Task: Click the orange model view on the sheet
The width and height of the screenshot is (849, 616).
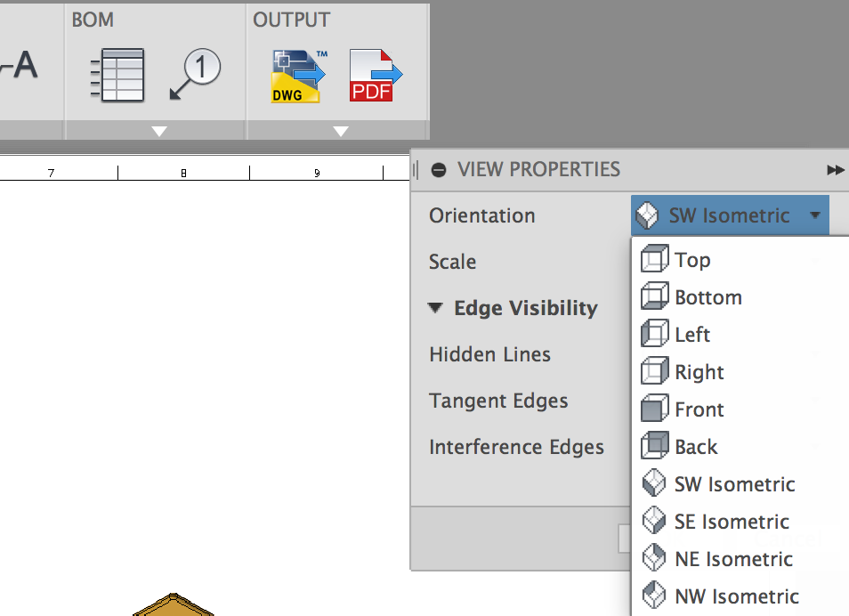Action: click(x=174, y=604)
